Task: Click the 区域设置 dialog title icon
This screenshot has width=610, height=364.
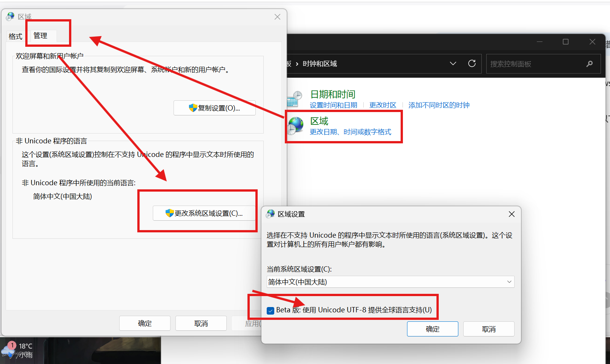Action: (270, 214)
